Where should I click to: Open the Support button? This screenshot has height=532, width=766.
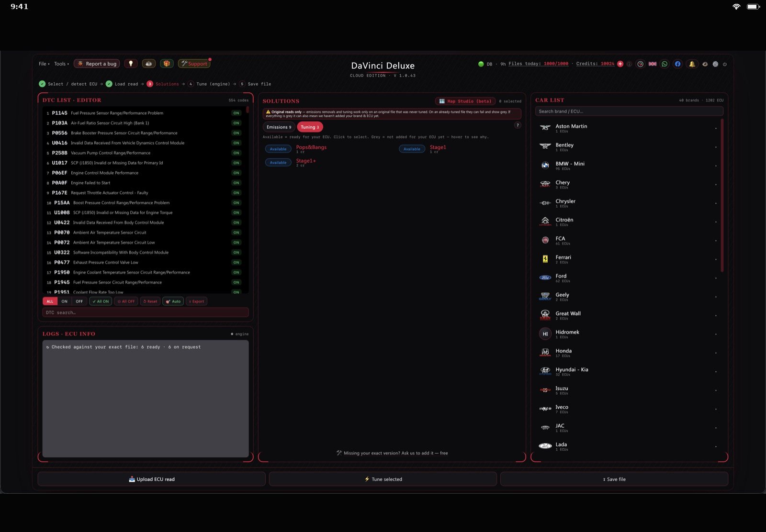tap(194, 64)
